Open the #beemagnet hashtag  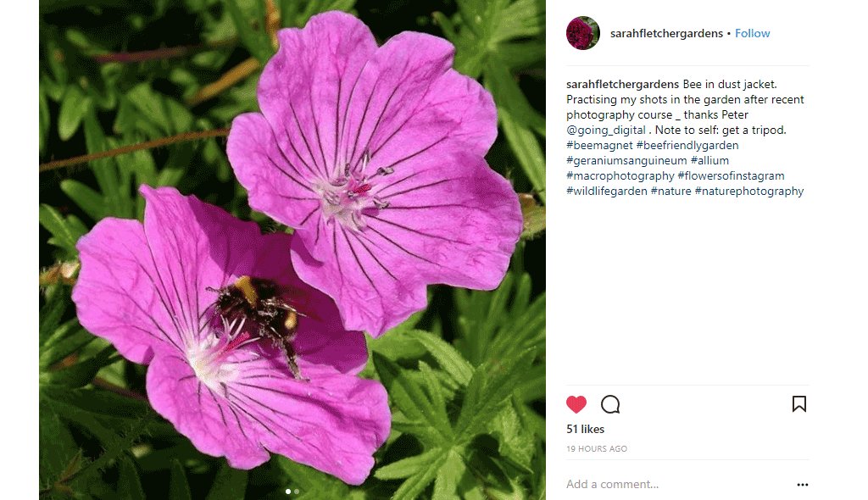599,145
